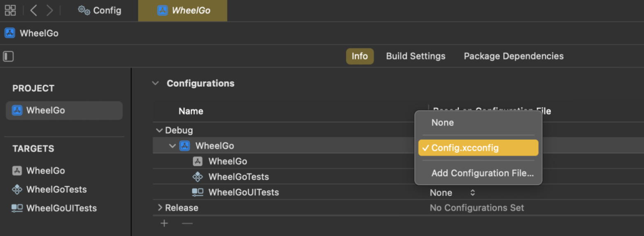Collapse the Configurations section

(x=155, y=83)
